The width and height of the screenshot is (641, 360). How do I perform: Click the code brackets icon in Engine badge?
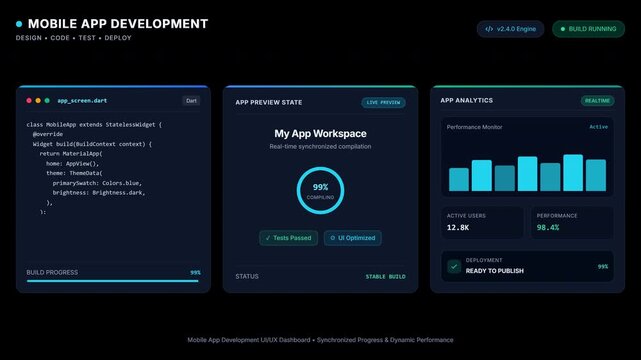[x=489, y=29]
